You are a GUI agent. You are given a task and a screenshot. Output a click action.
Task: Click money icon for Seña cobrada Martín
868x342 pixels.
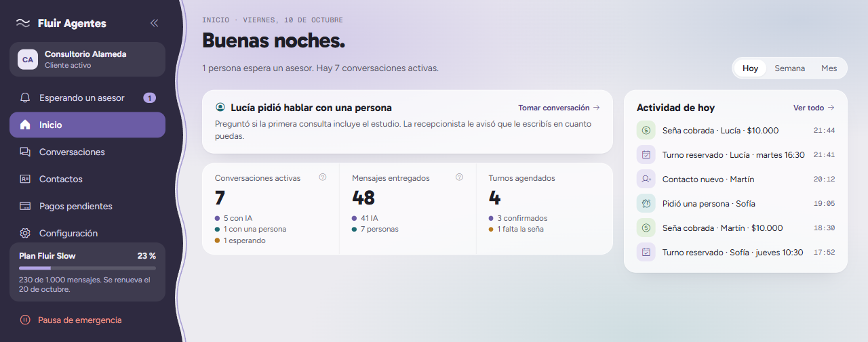tap(646, 228)
